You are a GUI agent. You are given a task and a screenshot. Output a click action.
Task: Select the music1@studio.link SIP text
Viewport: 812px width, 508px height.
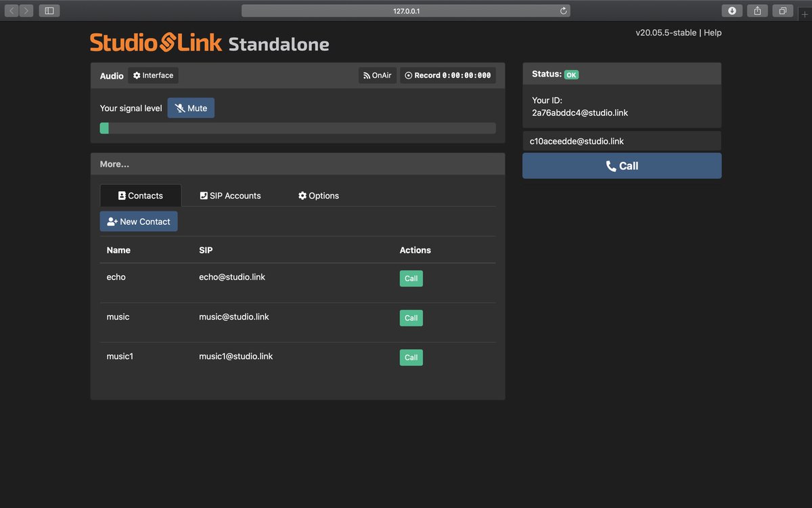point(236,356)
